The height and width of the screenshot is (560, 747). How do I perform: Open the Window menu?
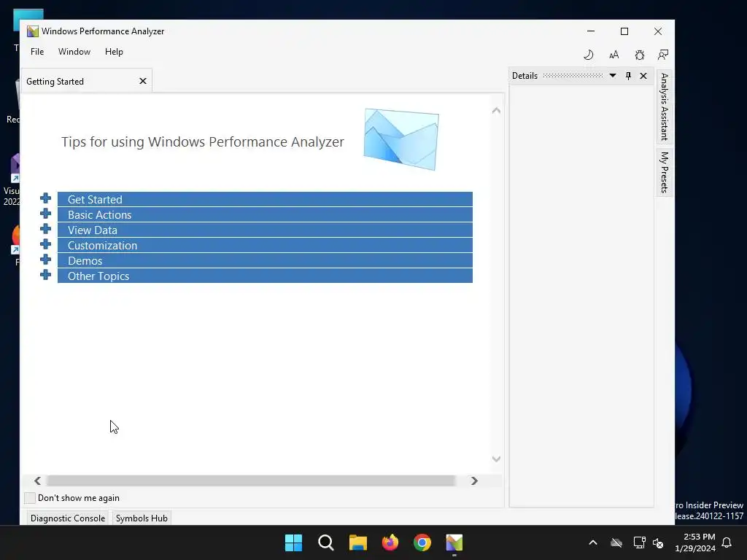pos(74,52)
